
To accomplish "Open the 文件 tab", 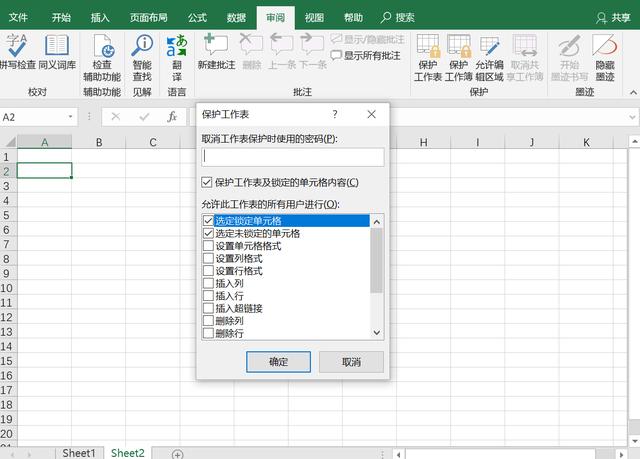I will (18, 18).
